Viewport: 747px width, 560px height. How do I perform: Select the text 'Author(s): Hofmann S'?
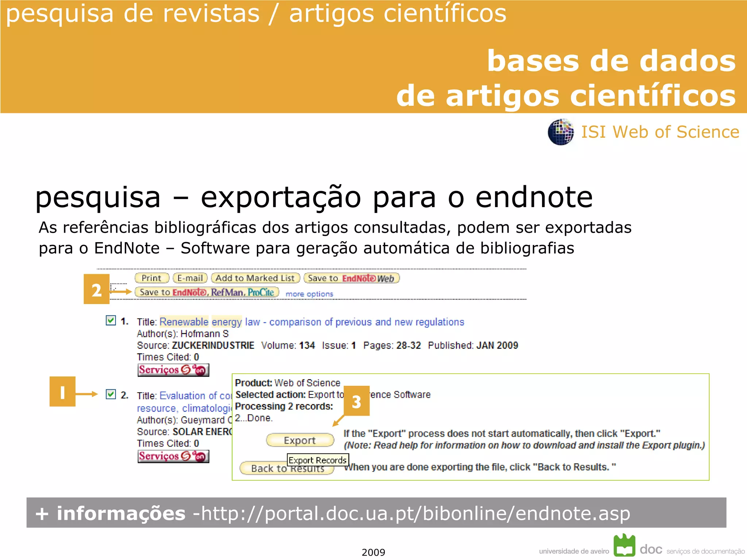(183, 334)
